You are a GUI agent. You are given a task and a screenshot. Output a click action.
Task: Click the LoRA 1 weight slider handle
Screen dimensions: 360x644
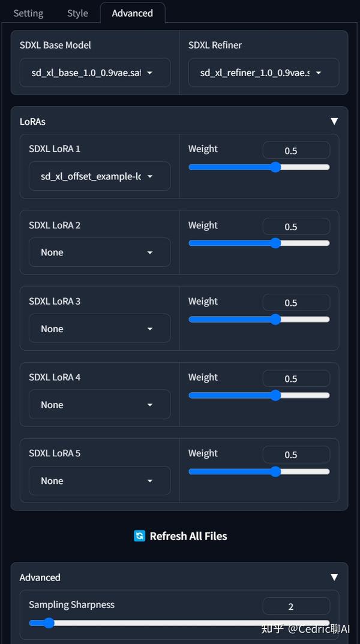(275, 167)
